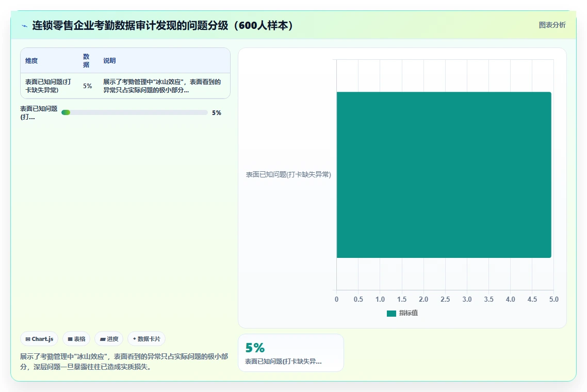The image size is (587, 392).
Task: Click the 5% cell in the table
Action: coord(88,86)
